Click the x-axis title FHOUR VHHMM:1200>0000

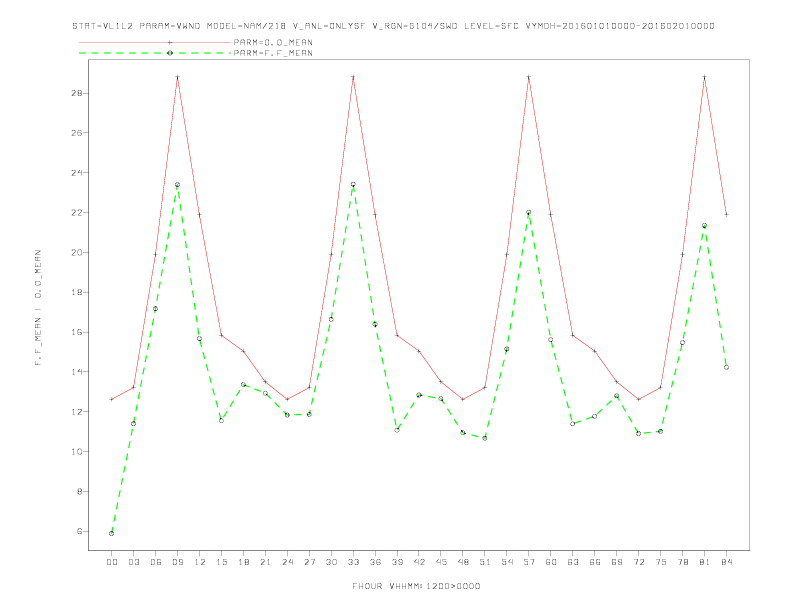click(x=416, y=586)
